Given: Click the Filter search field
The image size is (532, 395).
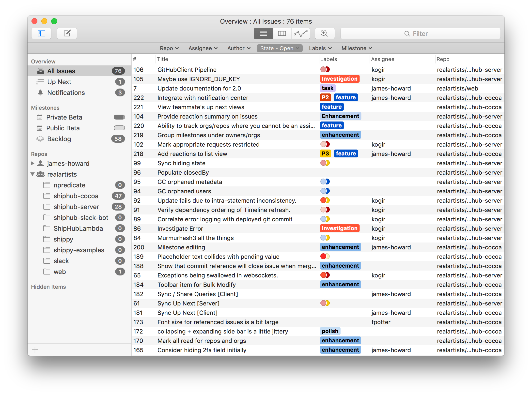Looking at the screenshot, I should tap(420, 33).
